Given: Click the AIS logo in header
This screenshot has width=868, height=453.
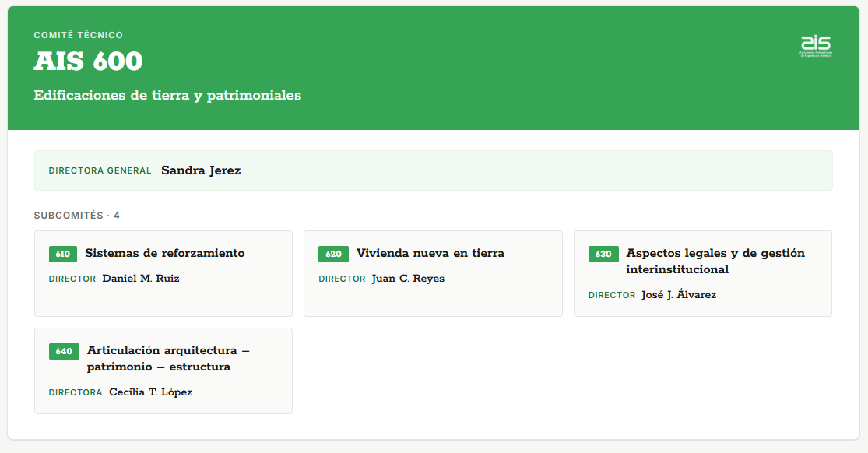Looking at the screenshot, I should click(816, 46).
